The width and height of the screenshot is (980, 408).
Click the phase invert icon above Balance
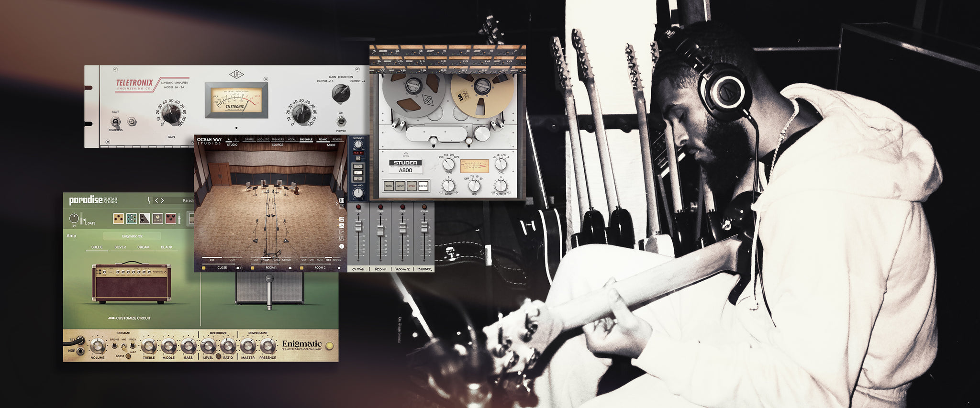click(x=357, y=178)
